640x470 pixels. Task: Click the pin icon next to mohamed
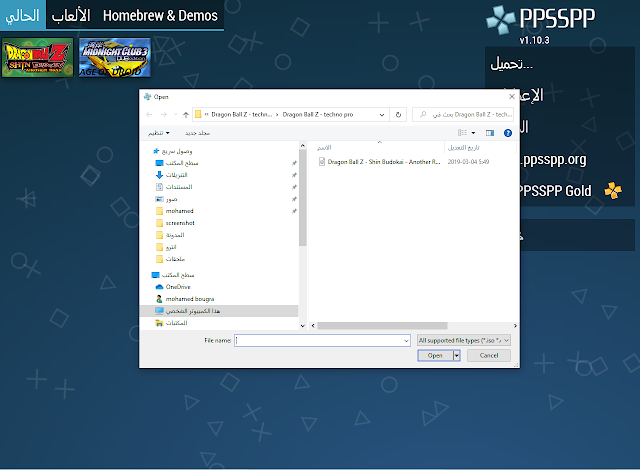pyautogui.click(x=294, y=211)
